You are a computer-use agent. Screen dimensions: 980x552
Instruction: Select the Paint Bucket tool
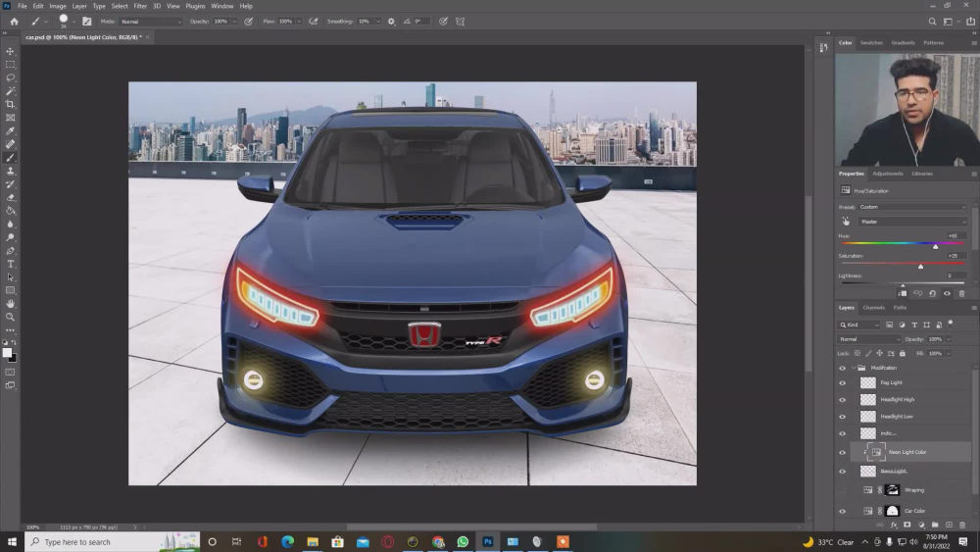pyautogui.click(x=10, y=211)
